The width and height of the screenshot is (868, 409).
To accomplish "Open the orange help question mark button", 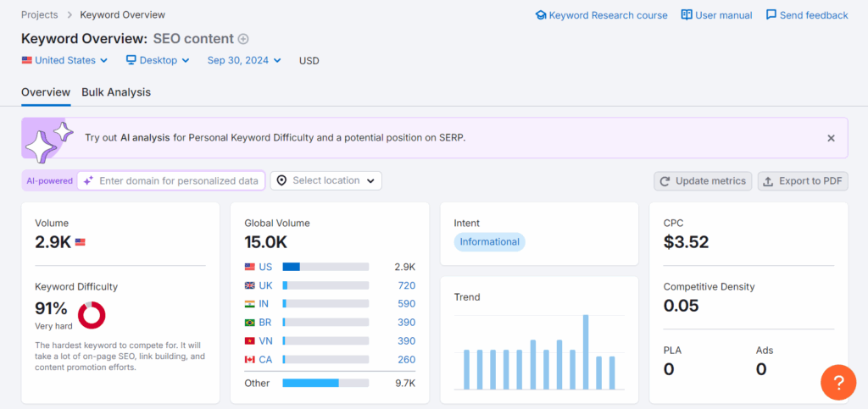I will [x=838, y=382].
